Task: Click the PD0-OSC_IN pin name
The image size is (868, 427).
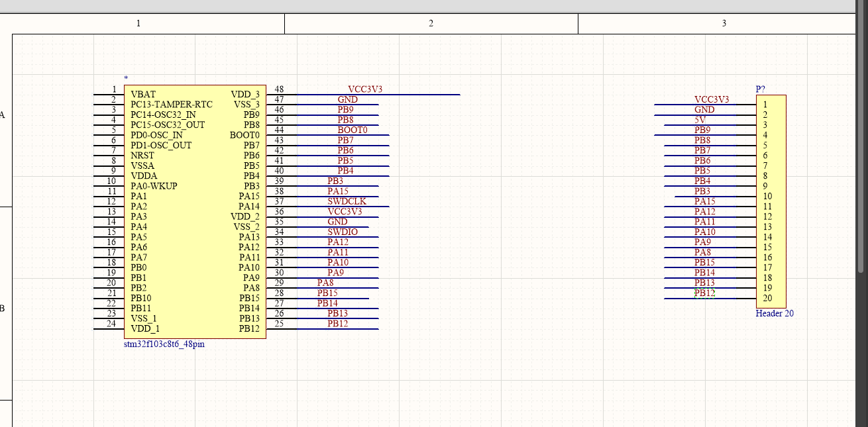Action: coord(156,135)
